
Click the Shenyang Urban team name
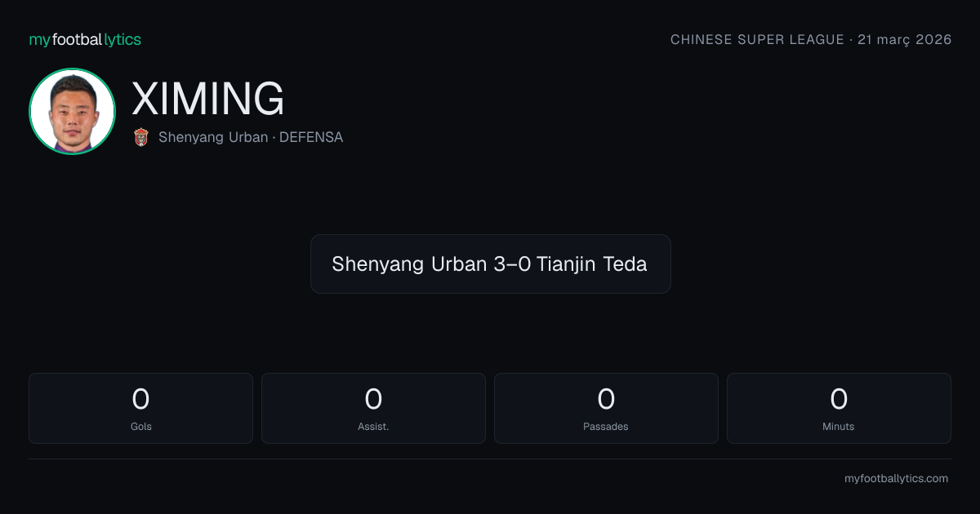coord(213,137)
